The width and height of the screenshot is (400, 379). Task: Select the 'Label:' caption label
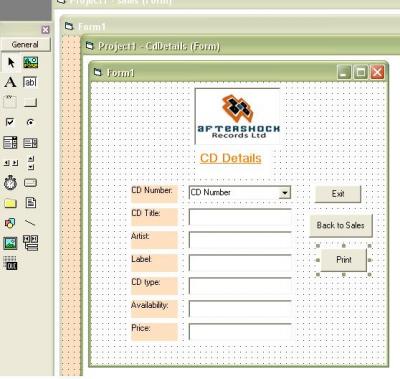[x=154, y=263]
